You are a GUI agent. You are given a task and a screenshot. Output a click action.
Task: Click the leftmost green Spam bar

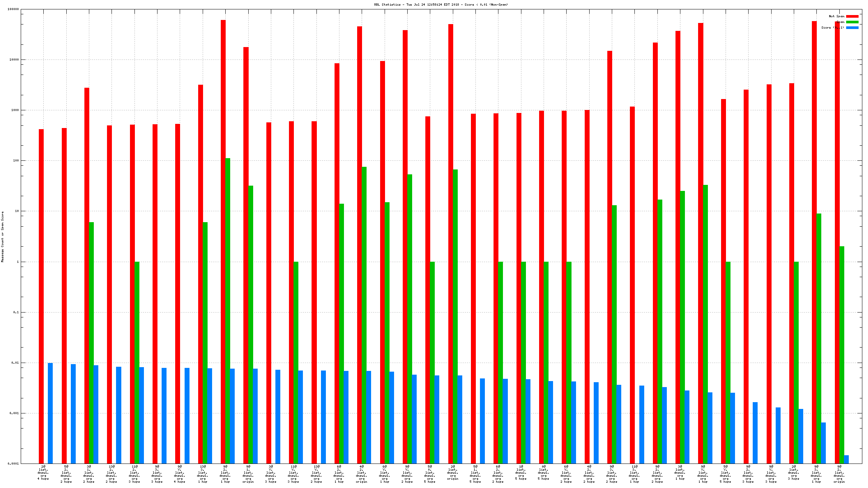tap(91, 343)
